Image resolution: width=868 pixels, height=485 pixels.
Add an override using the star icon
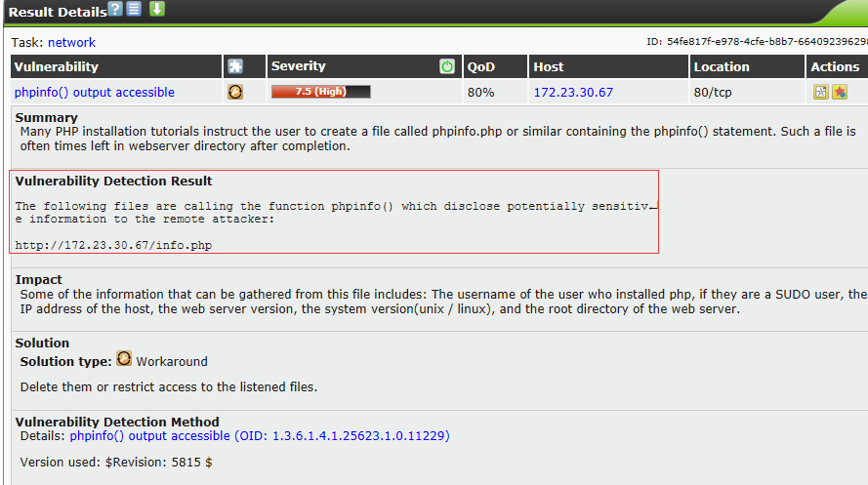pos(839,92)
